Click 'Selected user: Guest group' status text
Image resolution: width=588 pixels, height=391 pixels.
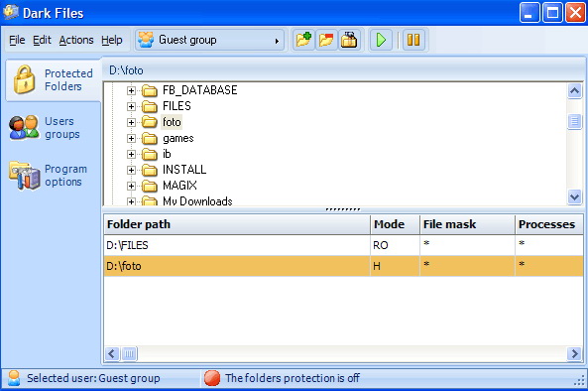click(x=93, y=378)
